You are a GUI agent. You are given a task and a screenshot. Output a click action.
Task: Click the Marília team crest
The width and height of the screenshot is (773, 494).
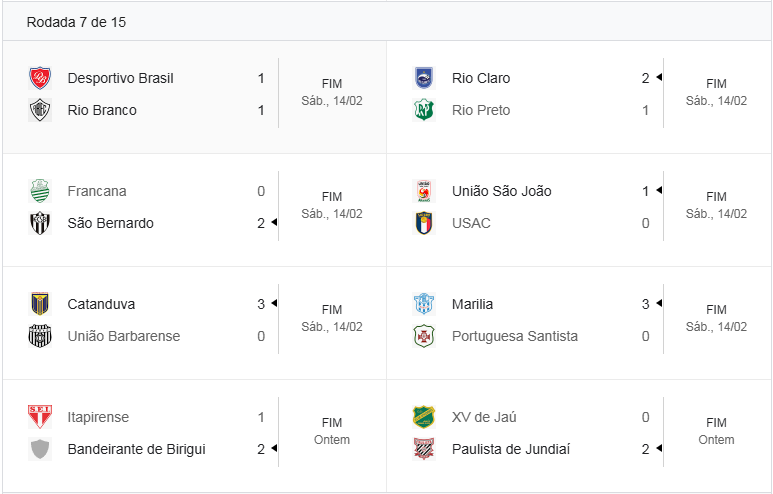coord(424,304)
